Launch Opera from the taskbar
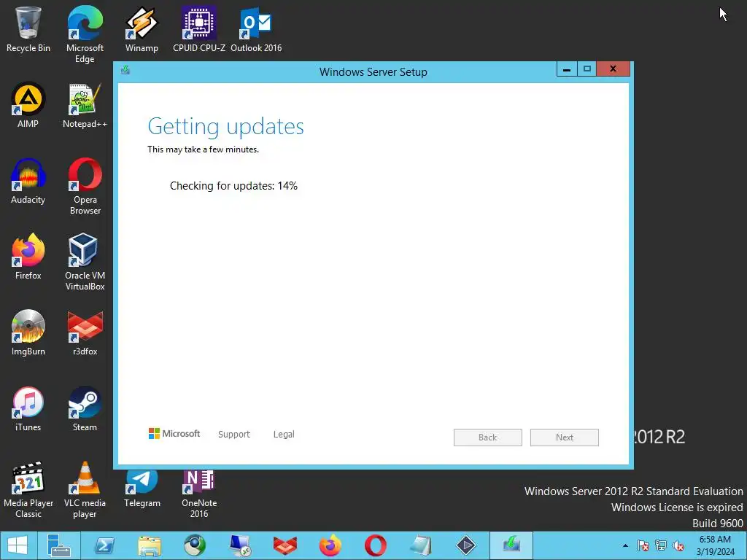Viewport: 747px width, 560px height. pyautogui.click(x=376, y=545)
